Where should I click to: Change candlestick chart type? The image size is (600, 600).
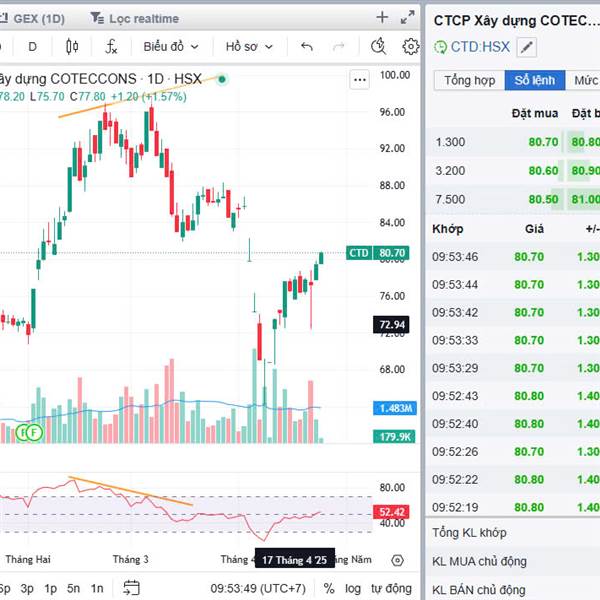(x=72, y=47)
